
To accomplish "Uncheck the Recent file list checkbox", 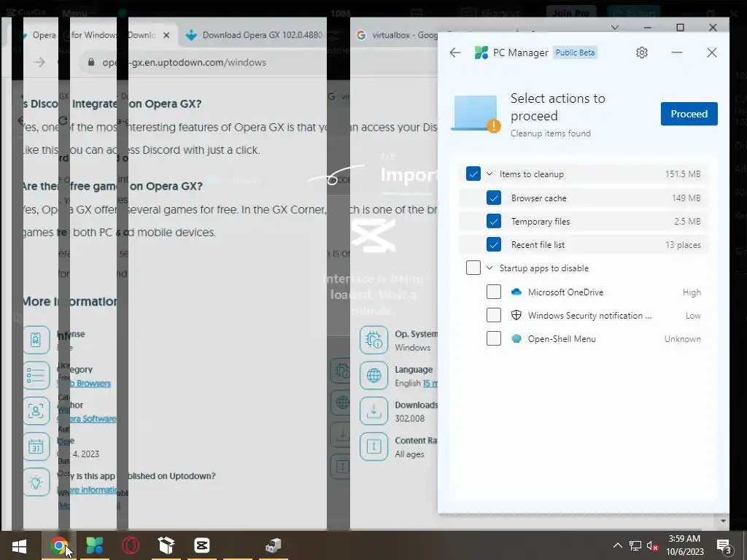I will pyautogui.click(x=494, y=244).
